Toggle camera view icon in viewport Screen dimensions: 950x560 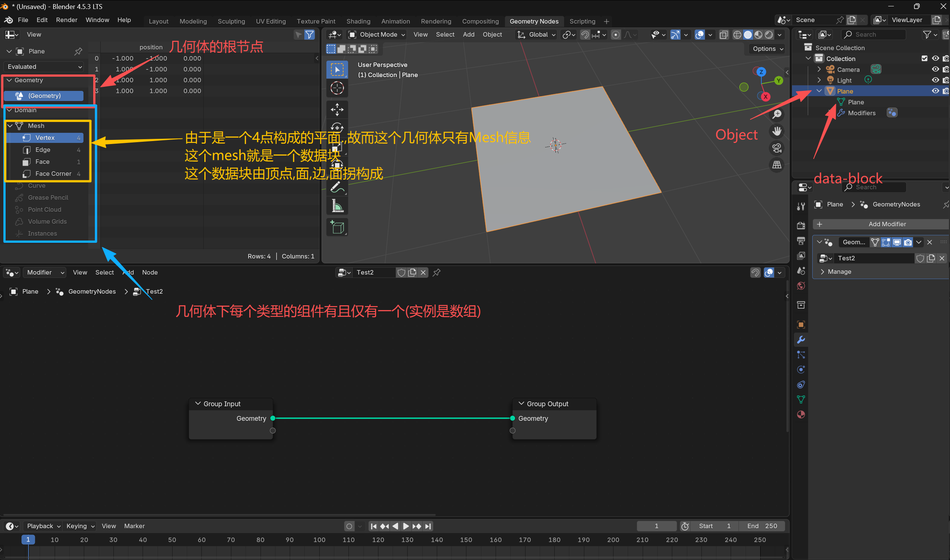click(x=777, y=148)
